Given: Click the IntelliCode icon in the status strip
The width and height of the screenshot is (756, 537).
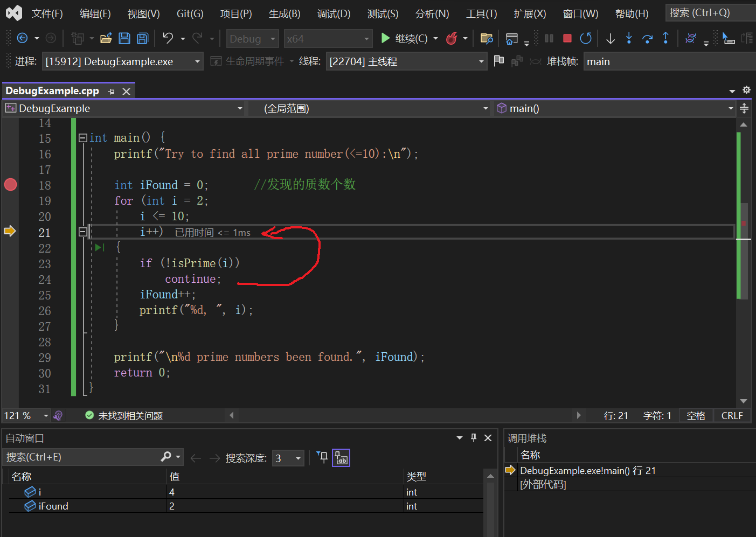Looking at the screenshot, I should [58, 416].
